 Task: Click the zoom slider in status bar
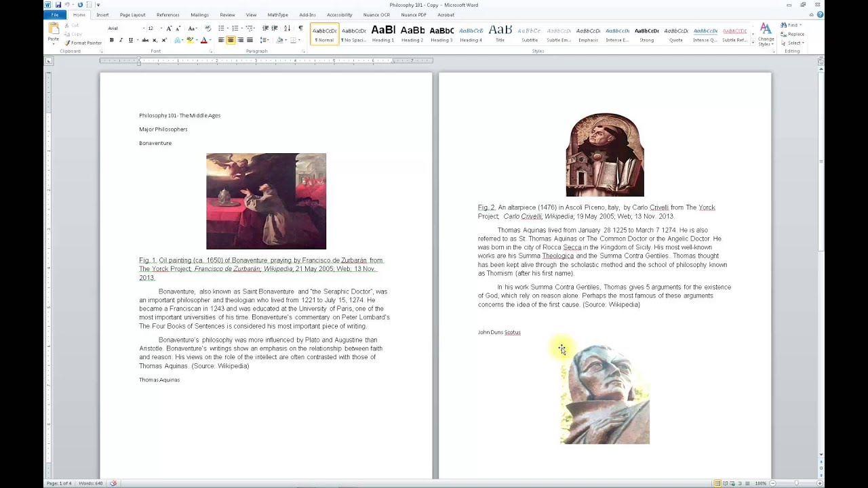(797, 483)
